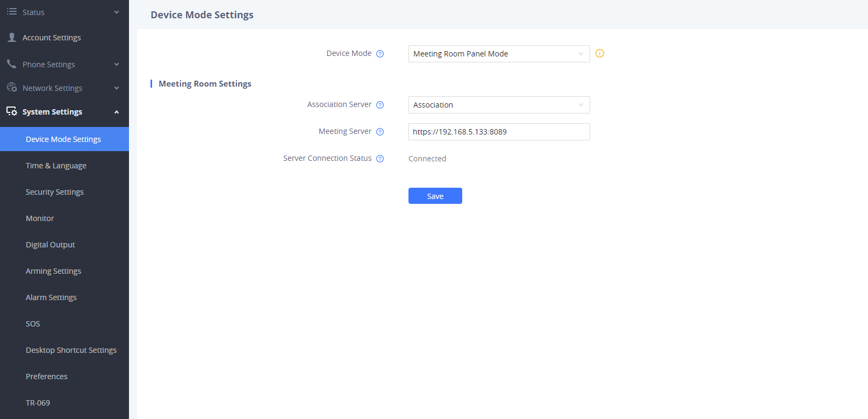Open the Association Server dropdown
868x419 pixels.
pos(499,105)
